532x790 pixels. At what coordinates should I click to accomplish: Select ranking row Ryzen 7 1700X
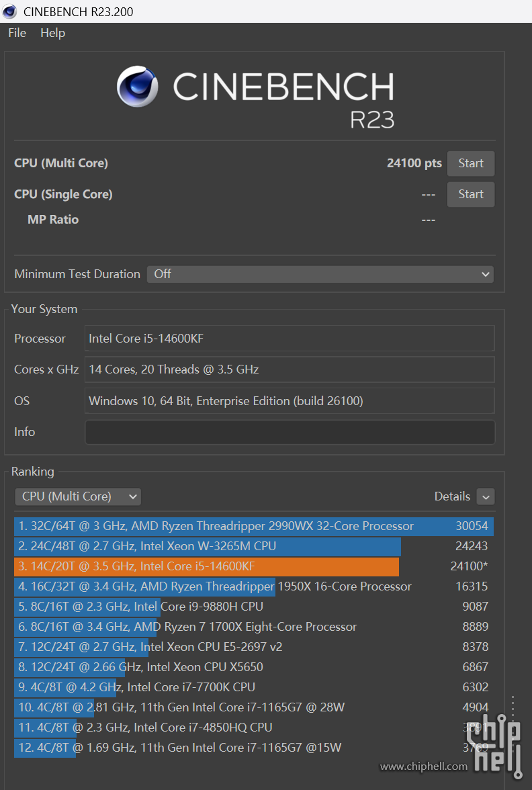(x=254, y=627)
